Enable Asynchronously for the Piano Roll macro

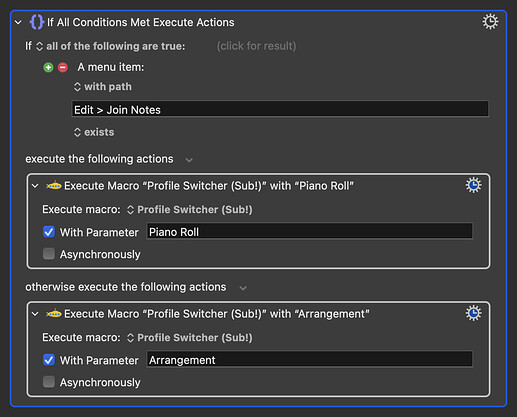[x=49, y=254]
